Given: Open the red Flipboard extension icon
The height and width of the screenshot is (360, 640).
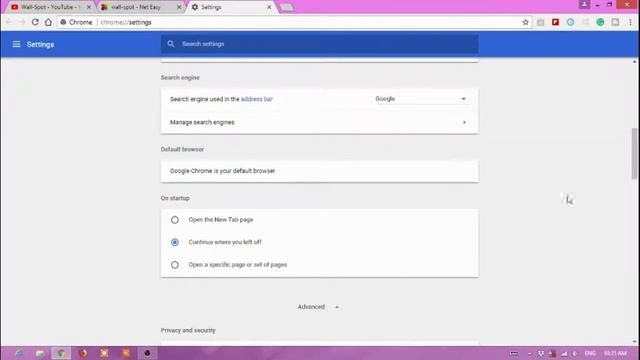Looking at the screenshot, I should click(x=555, y=22).
